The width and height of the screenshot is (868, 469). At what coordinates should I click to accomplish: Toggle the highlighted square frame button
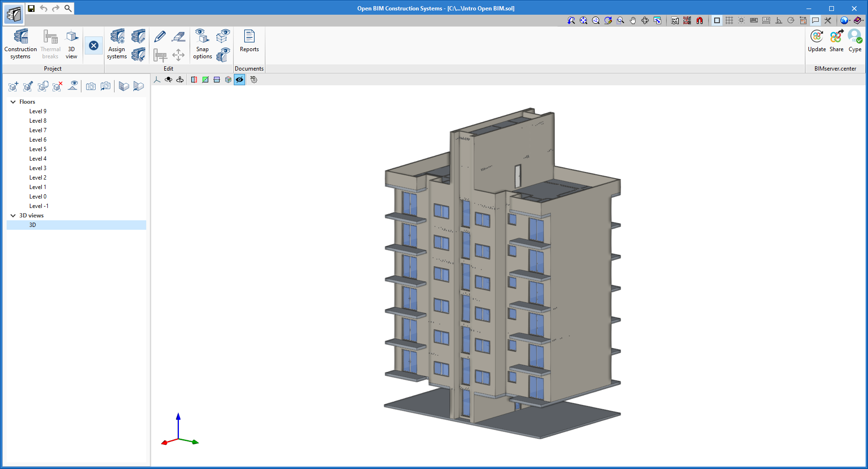pos(717,20)
